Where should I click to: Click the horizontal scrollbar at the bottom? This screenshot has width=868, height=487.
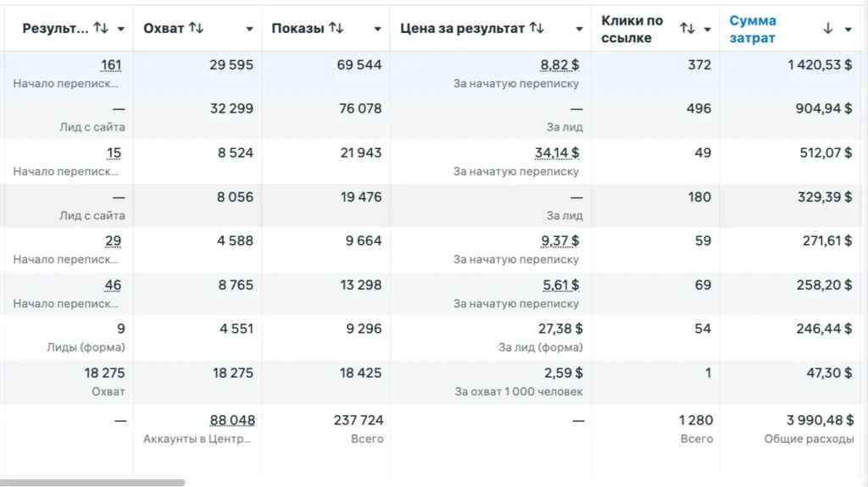pos(93,483)
